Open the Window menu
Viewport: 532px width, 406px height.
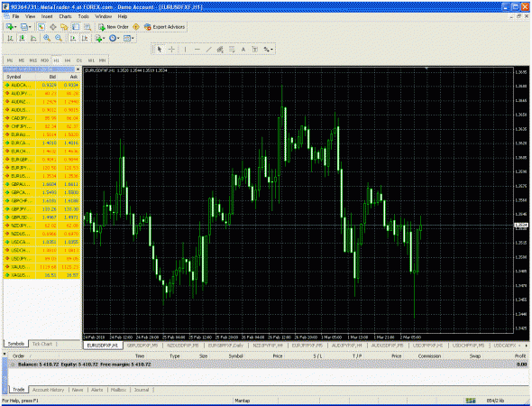point(103,16)
